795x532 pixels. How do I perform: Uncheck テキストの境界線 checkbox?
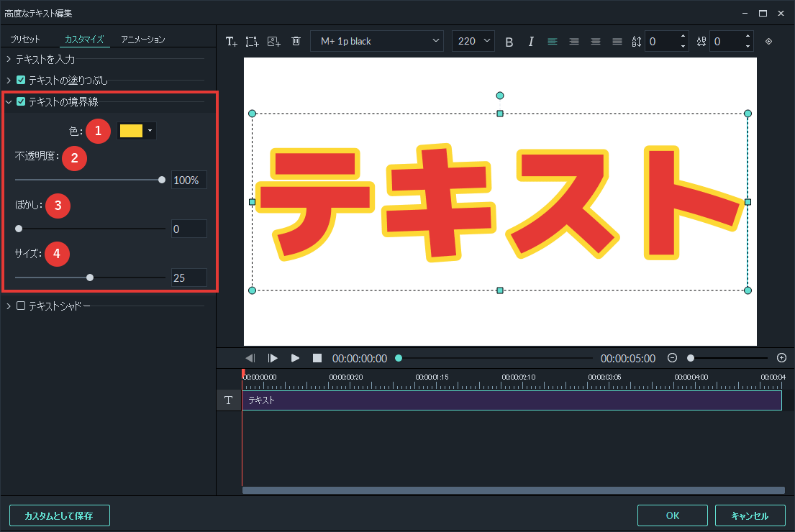coord(21,101)
